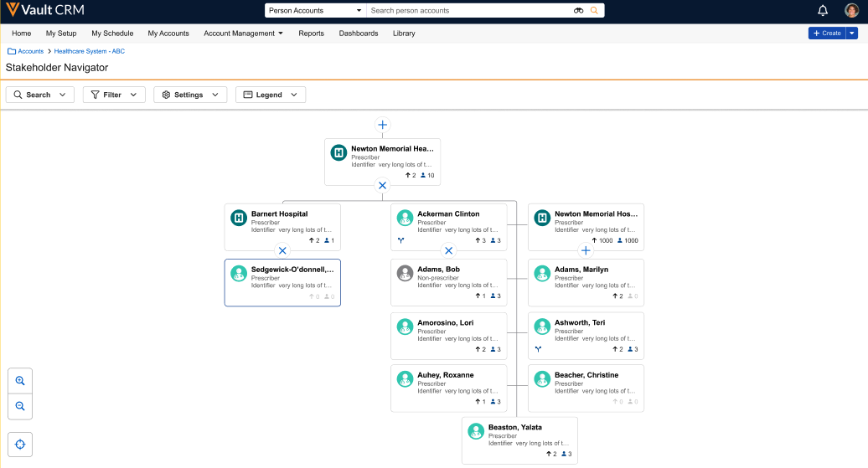Open the user profile avatar

click(x=851, y=11)
